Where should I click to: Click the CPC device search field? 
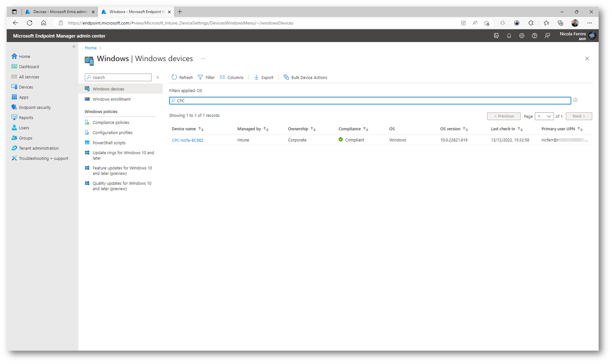click(369, 101)
